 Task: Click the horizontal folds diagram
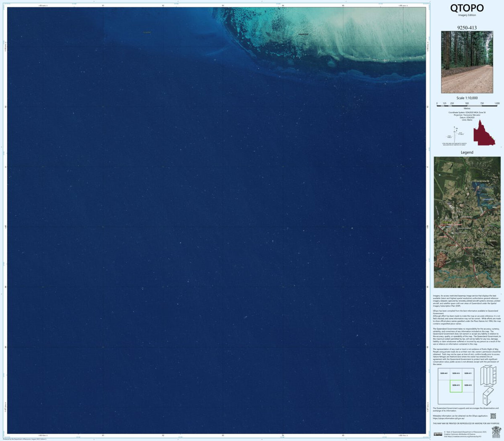click(x=487, y=396)
